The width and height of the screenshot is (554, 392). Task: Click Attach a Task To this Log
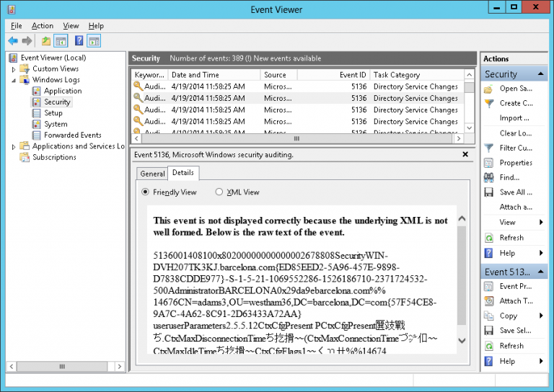point(516,207)
